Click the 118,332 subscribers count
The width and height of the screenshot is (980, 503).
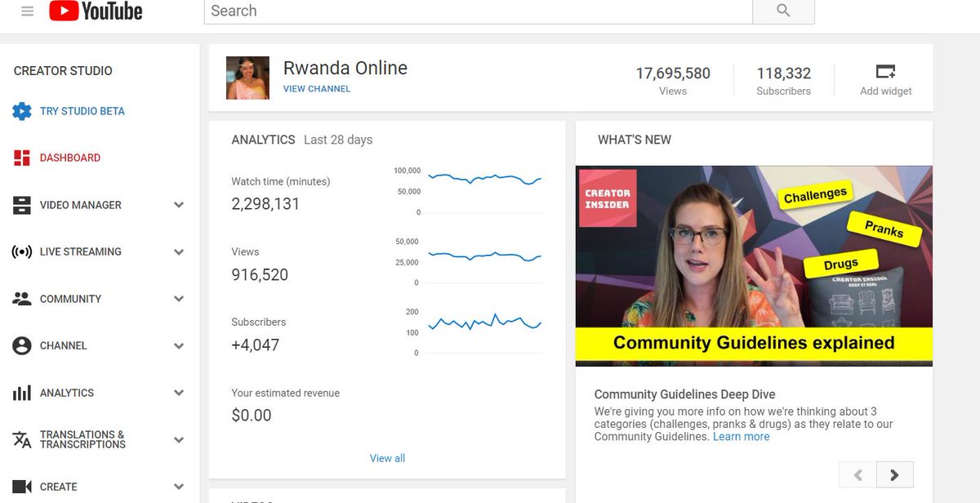[784, 73]
